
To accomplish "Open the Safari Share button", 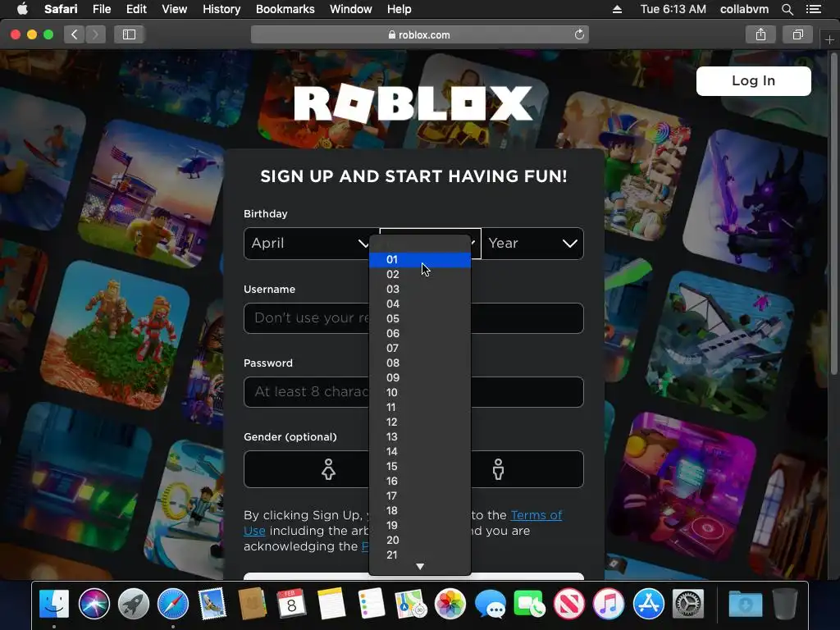I will tap(760, 34).
